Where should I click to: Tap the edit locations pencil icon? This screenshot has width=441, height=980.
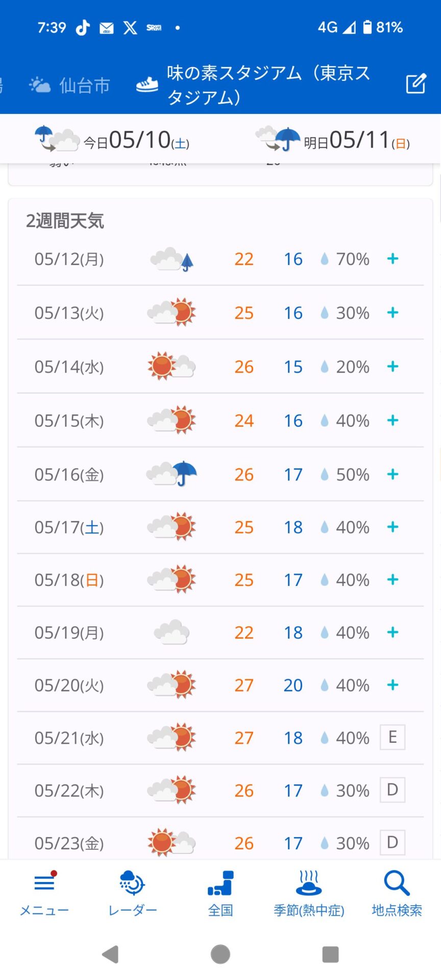(415, 84)
